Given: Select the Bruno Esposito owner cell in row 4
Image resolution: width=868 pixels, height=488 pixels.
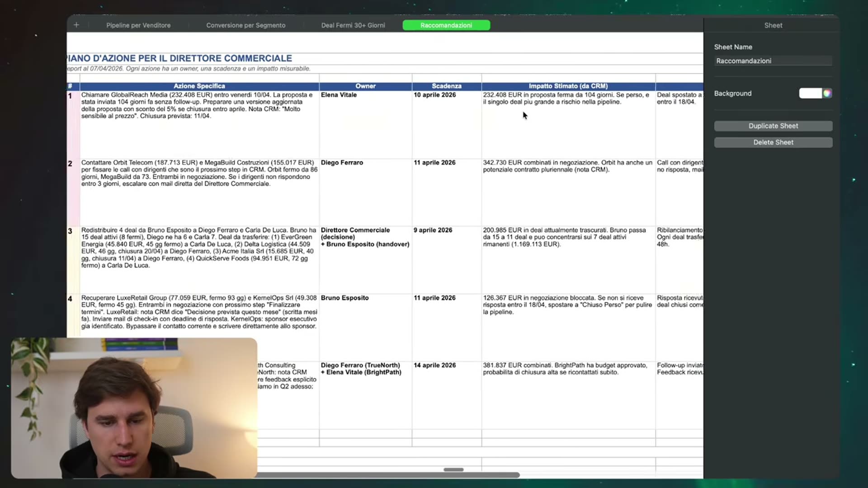Looking at the screenshot, I should (x=365, y=328).
